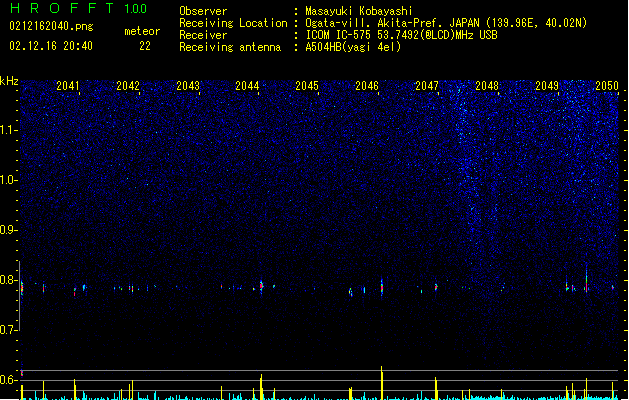Image resolution: width=629 pixels, height=400 pixels.
Task: Click the 'Observer' field label
Action: click(x=203, y=11)
